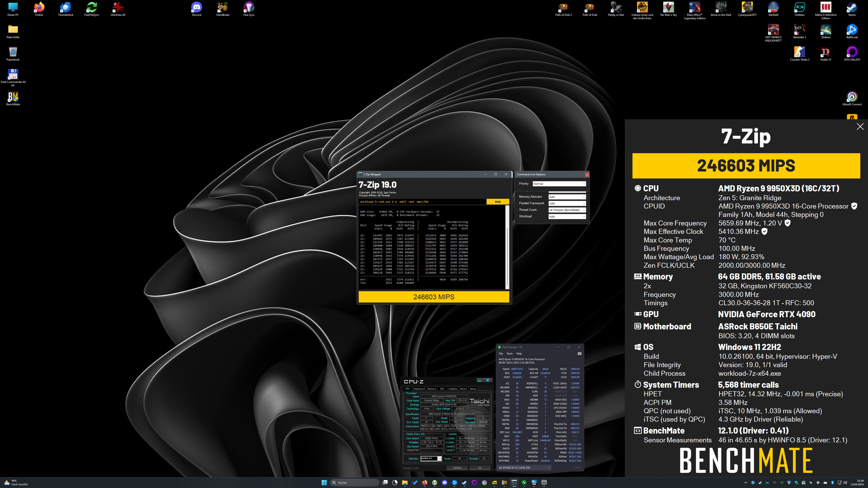Click the OneDrive cloud tray icon
This screenshot has height=488, width=868.
[825, 483]
